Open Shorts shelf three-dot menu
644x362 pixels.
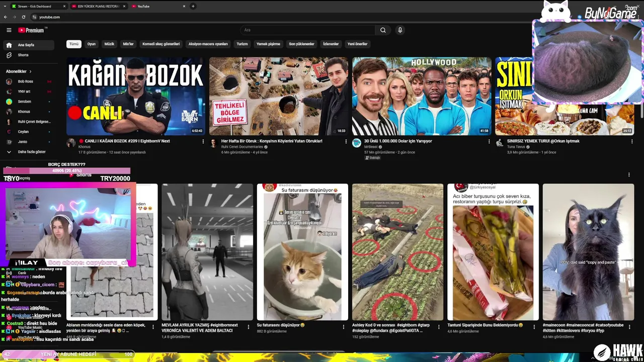(x=629, y=175)
